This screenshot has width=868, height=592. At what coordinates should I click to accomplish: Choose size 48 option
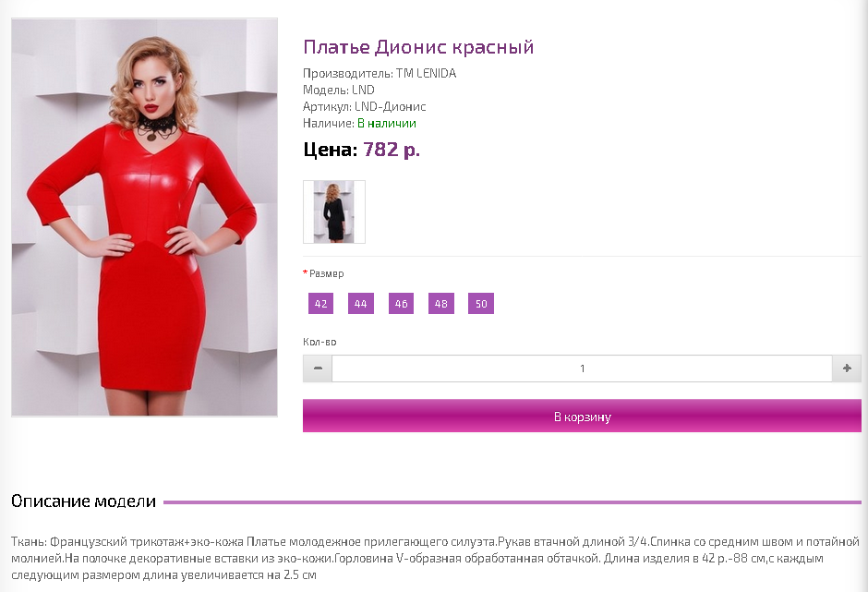[x=441, y=304]
